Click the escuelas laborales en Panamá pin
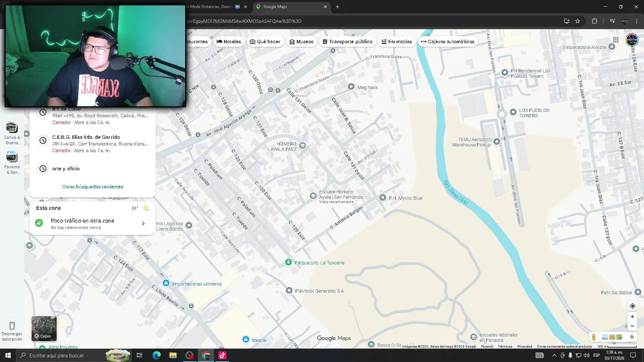 click(473, 336)
